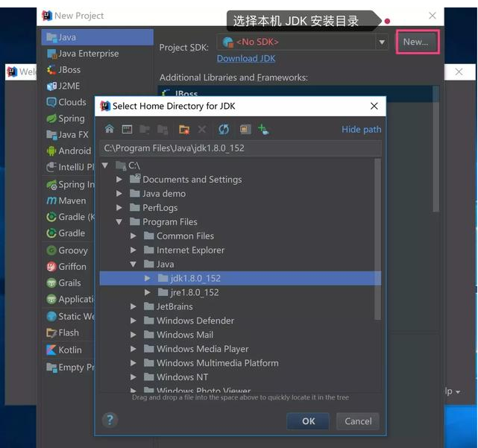This screenshot has height=448, width=478.
Task: Select the JBoss project category
Action: (69, 69)
